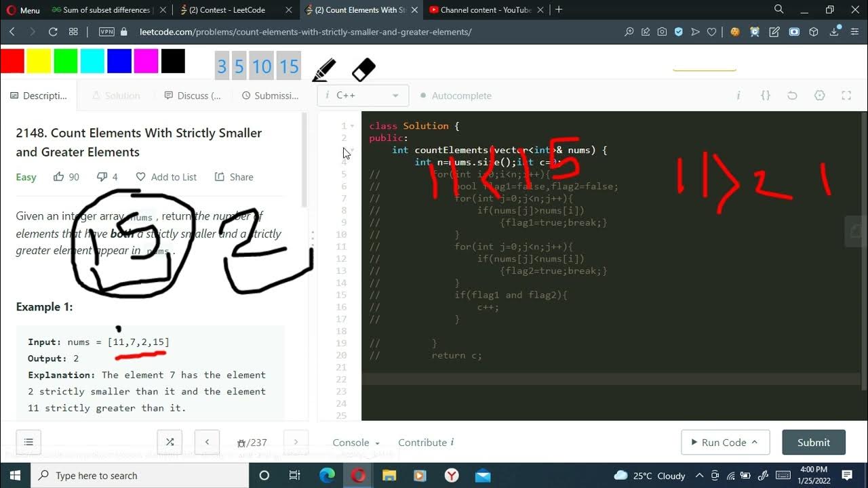Add page to bookmarks heart icon
The width and height of the screenshot is (868, 488).
711,32
